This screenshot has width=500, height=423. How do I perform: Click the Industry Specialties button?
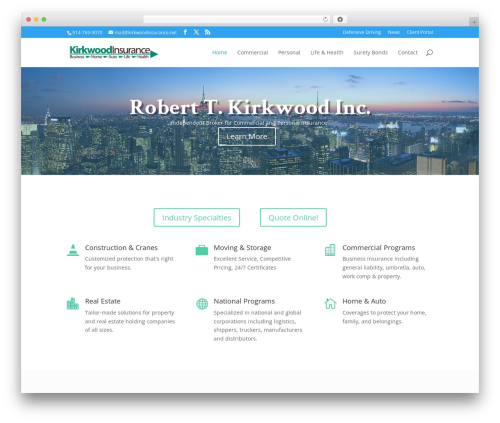tap(197, 218)
